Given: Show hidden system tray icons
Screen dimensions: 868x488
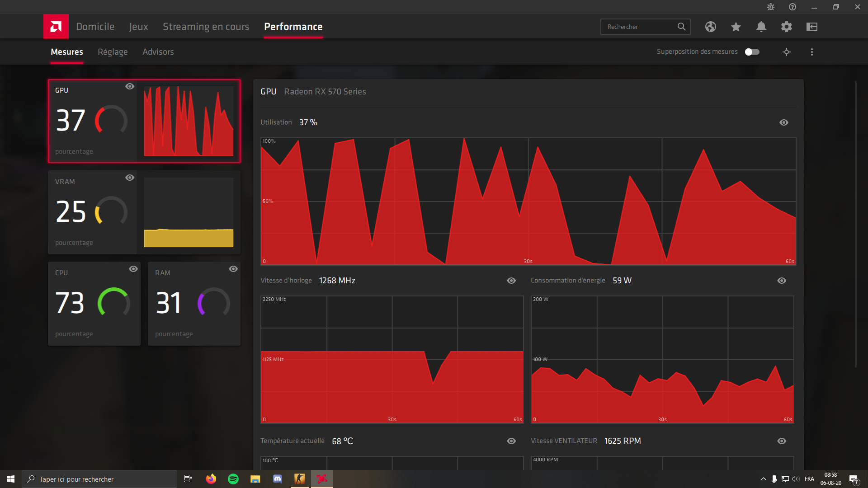Looking at the screenshot, I should pos(763,479).
